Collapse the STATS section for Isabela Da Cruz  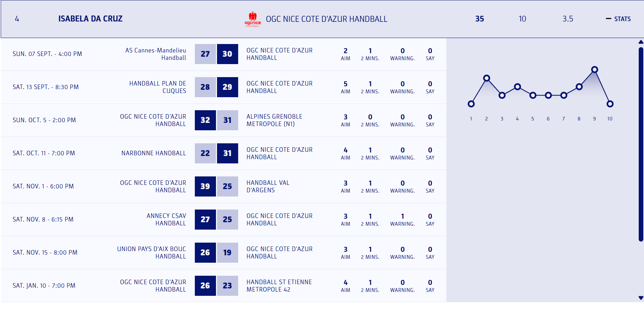tap(618, 19)
